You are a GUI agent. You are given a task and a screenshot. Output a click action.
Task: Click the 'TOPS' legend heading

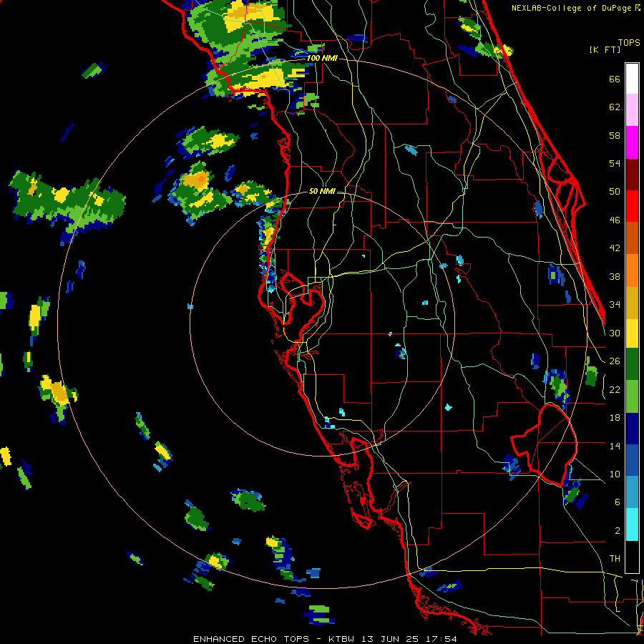coord(629,42)
